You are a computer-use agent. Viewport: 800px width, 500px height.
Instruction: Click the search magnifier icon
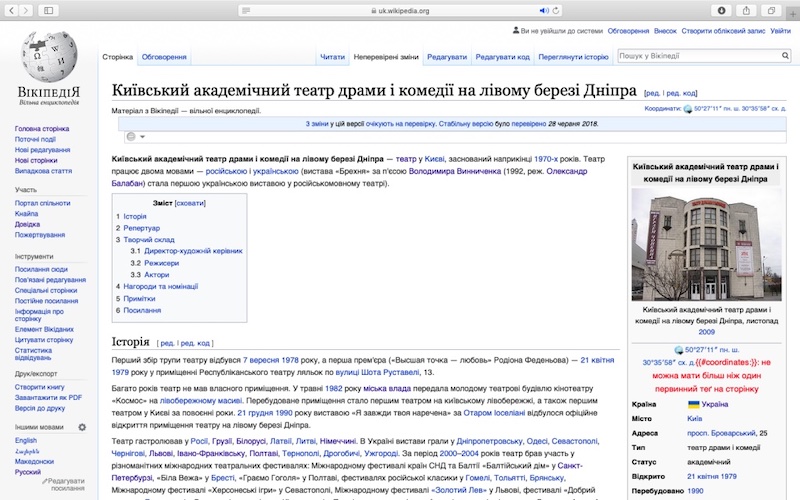tap(785, 56)
